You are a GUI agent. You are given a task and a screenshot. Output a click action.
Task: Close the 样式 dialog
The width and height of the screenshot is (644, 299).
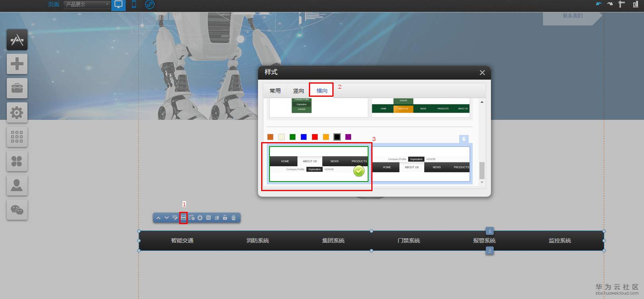tap(482, 72)
